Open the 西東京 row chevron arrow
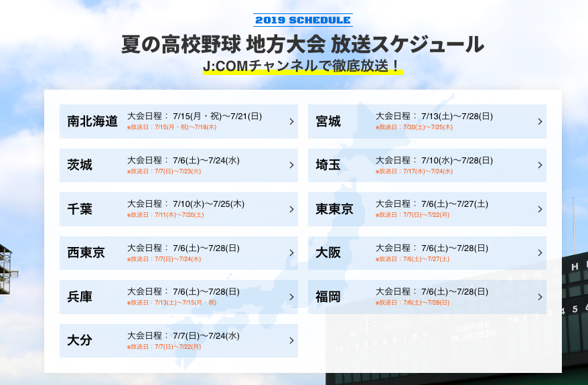The image size is (588, 385). 291,253
